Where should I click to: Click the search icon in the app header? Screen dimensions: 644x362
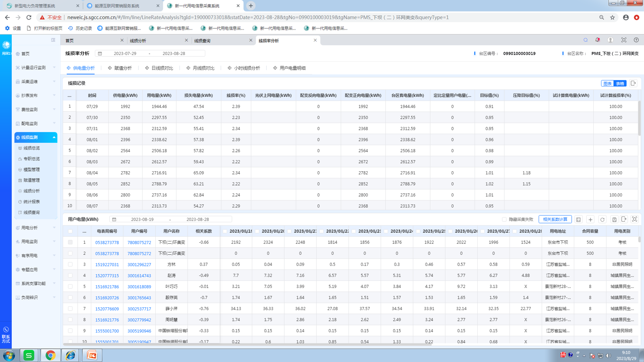(585, 40)
